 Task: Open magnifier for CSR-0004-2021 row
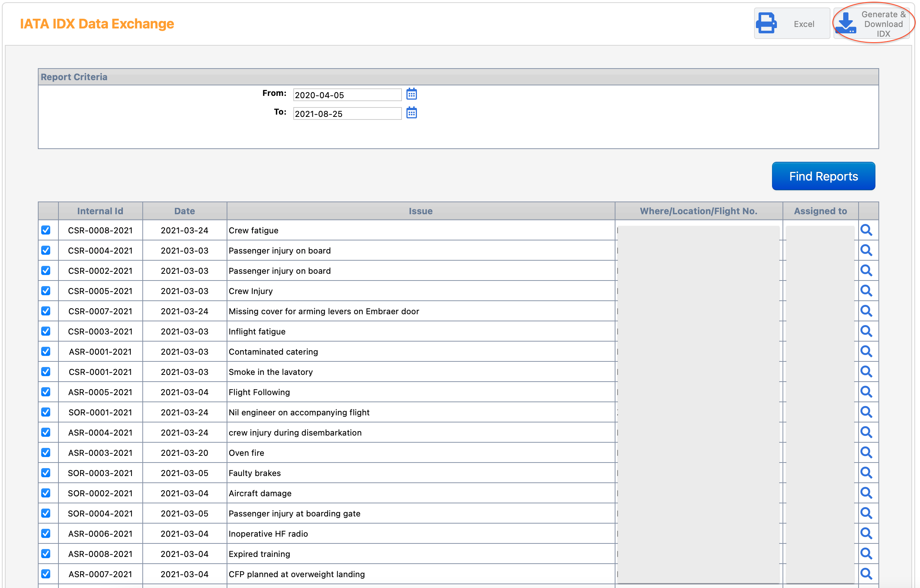click(866, 250)
